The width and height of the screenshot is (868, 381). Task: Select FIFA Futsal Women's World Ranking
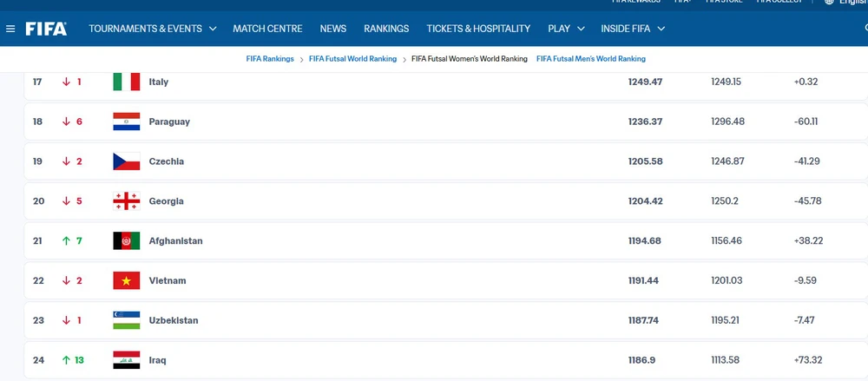(470, 59)
